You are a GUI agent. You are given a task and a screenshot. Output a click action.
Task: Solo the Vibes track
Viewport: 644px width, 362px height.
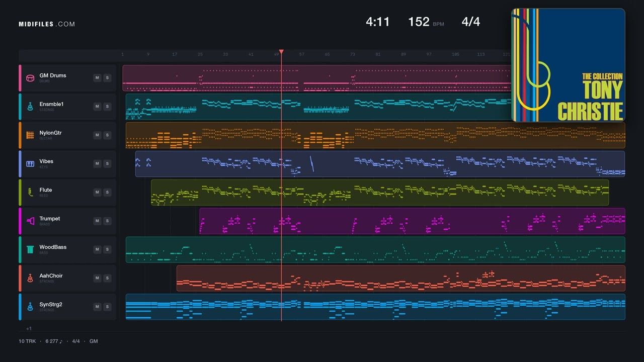tap(107, 164)
